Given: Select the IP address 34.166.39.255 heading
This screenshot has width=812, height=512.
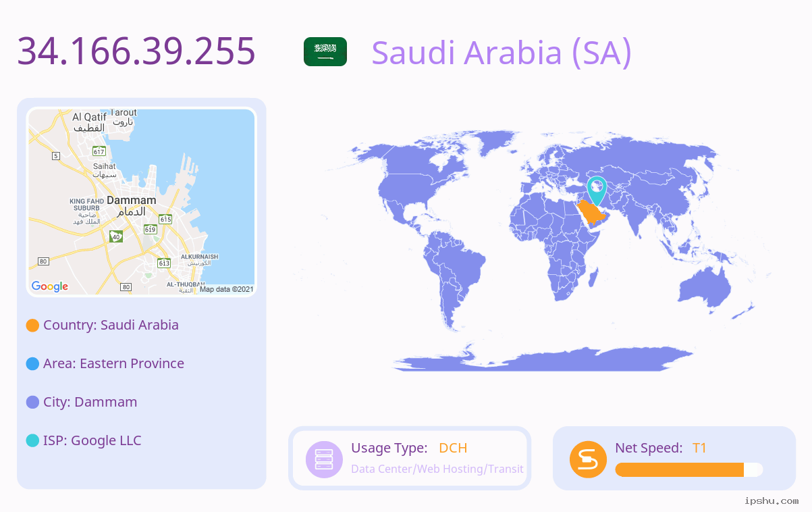Looking at the screenshot, I should tap(136, 51).
